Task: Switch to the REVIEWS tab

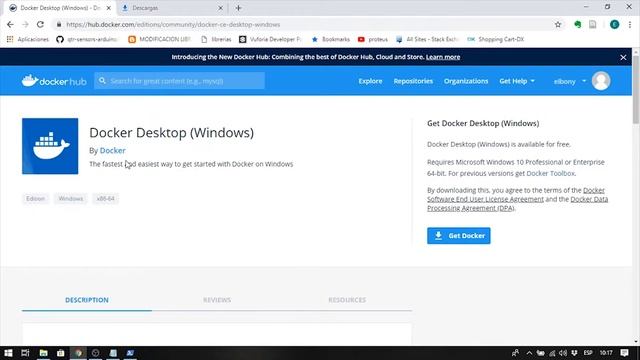Action: click(x=217, y=300)
